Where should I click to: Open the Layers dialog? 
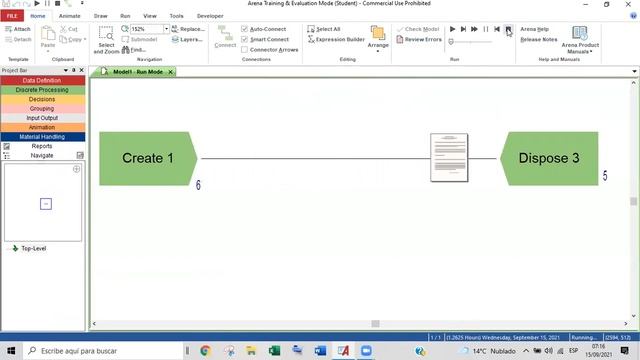187,39
